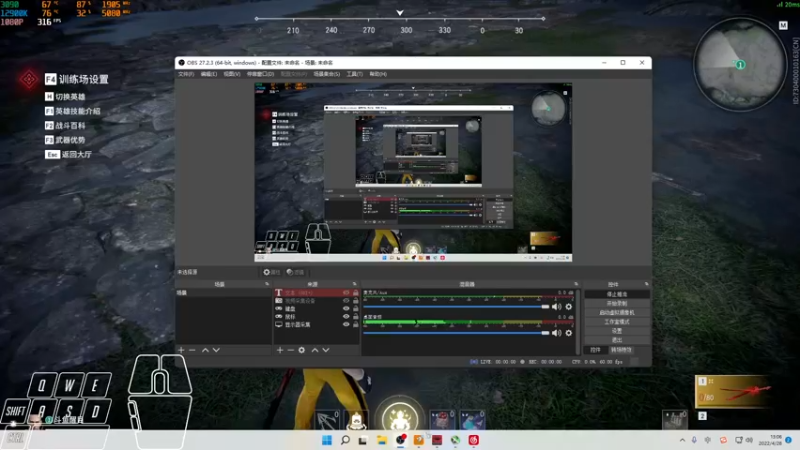Move selected source up in list
The width and height of the screenshot is (800, 450).
(315, 350)
